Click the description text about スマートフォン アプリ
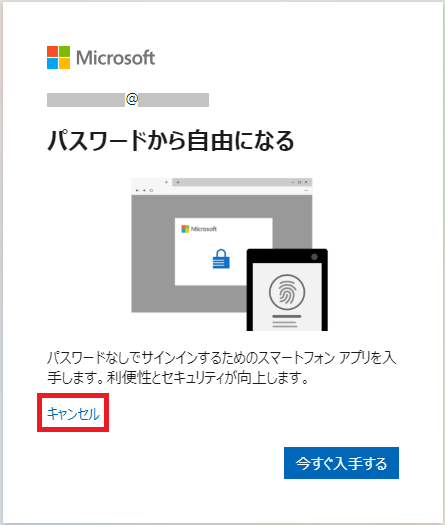Viewport: 445px width, 525px height. [221, 368]
